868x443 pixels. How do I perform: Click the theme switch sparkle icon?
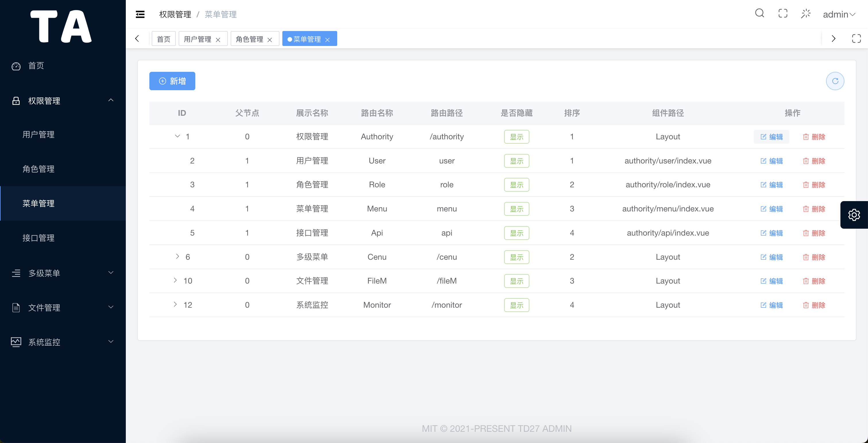(806, 14)
